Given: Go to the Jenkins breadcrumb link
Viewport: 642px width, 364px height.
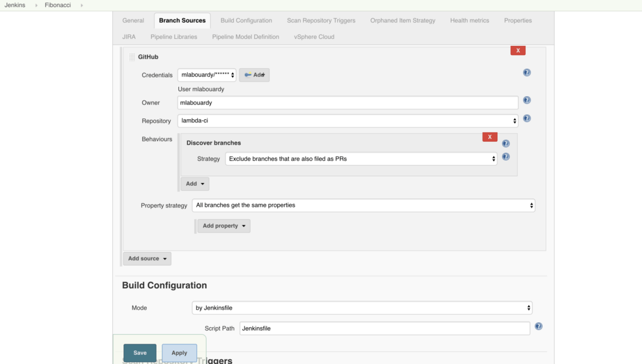Looking at the screenshot, I should coord(15,5).
